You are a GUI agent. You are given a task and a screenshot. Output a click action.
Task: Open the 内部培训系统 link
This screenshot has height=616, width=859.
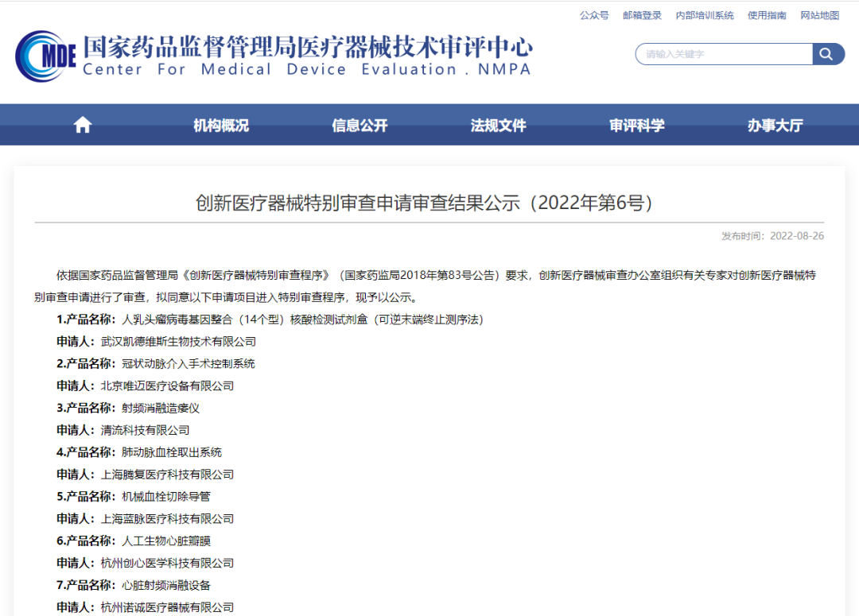(x=705, y=15)
